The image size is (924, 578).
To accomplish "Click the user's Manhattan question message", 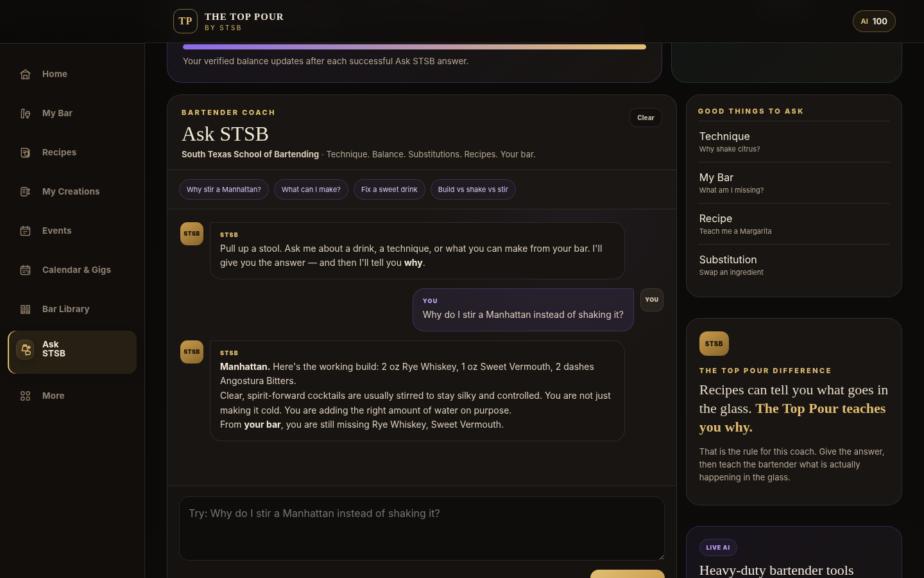I will pos(523,310).
